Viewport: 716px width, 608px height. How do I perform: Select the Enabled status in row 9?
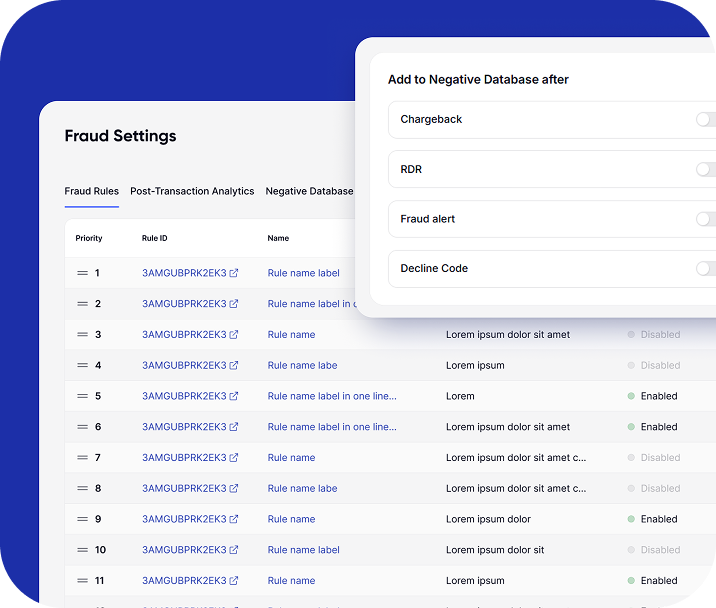(x=653, y=519)
